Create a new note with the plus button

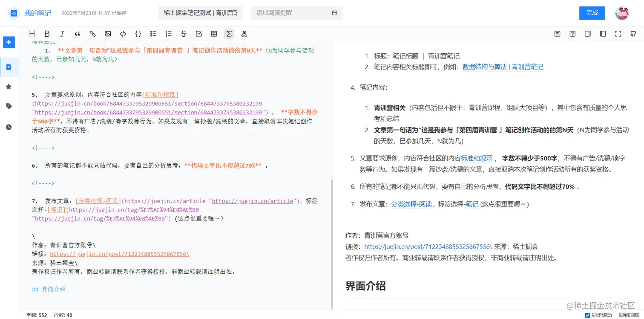(9, 42)
